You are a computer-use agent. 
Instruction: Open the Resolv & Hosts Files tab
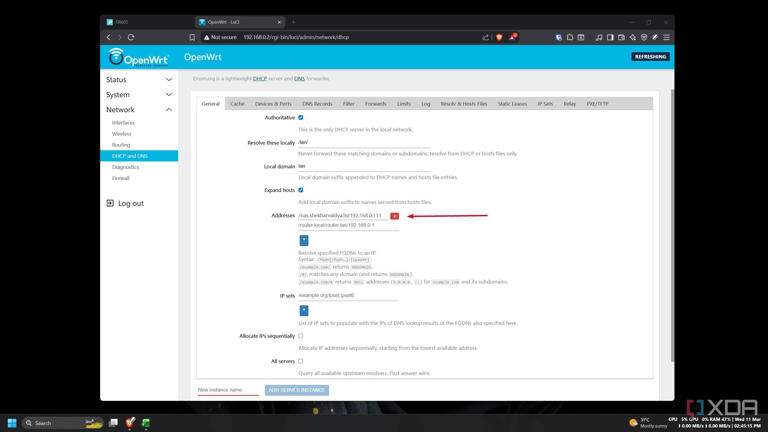pos(463,104)
